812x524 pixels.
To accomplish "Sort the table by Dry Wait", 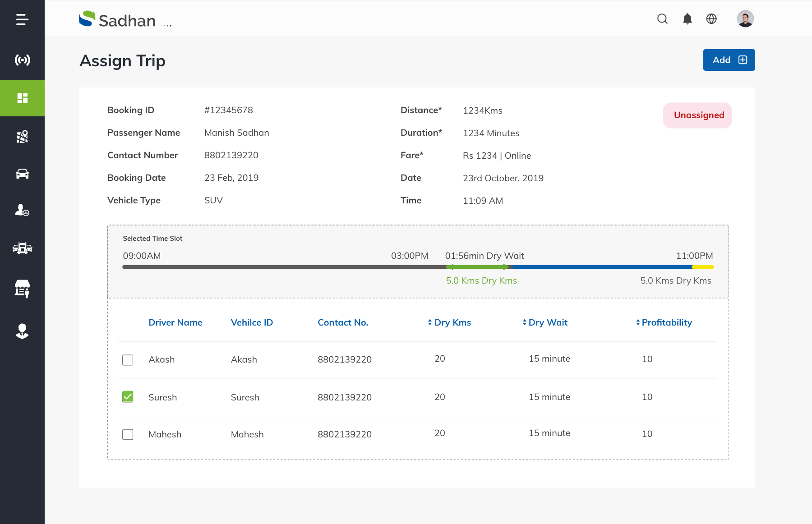I will coord(545,322).
